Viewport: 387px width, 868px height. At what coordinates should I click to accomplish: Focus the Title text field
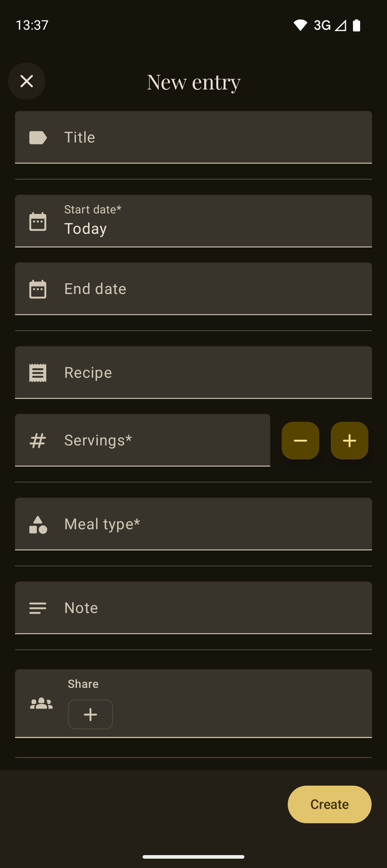pyautogui.click(x=215, y=138)
